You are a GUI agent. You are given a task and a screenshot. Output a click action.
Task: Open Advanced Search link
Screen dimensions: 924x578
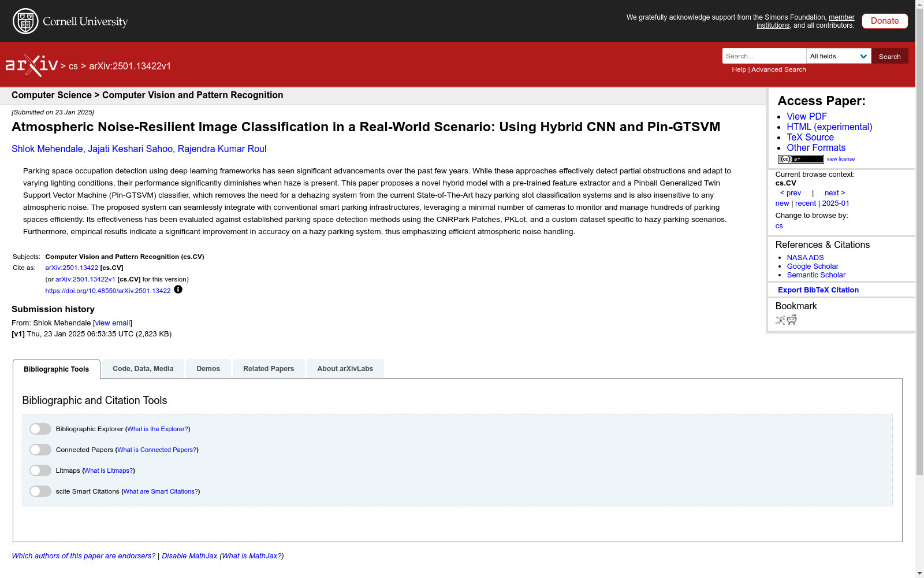[x=778, y=69]
